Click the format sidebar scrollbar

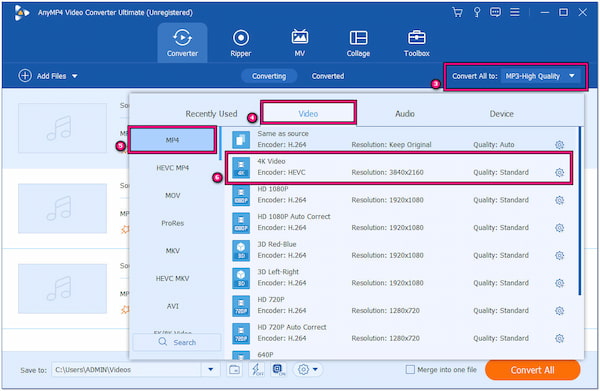click(x=220, y=143)
